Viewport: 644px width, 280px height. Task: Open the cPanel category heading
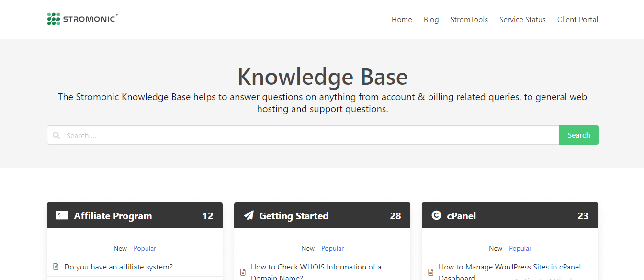461,216
